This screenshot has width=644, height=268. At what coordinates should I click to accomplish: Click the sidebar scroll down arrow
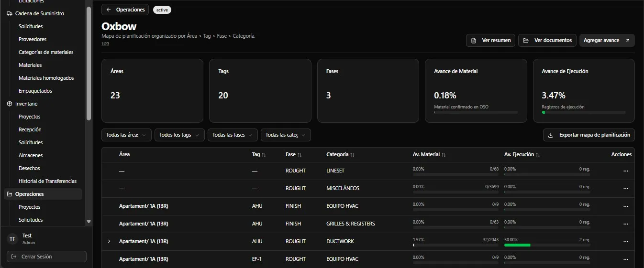[89, 222]
